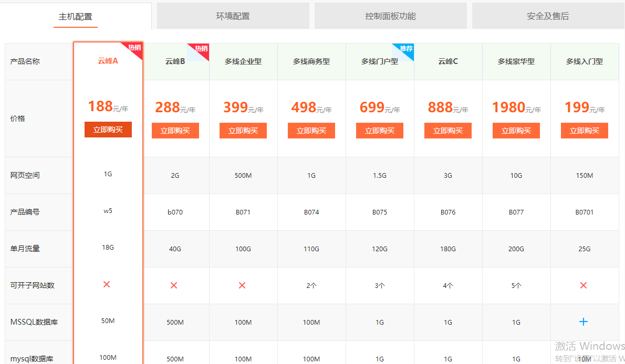Click red X under 多线入门型 sub-sites row
The width and height of the screenshot is (625, 364).
coord(584,285)
